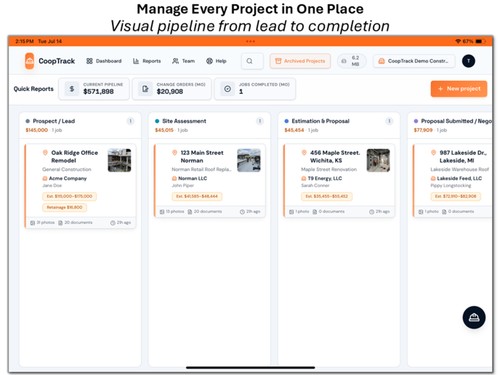Image resolution: width=500 pixels, height=375 pixels.
Task: Open 1 photo on 456 Maple Street
Action: pyautogui.click(x=299, y=212)
